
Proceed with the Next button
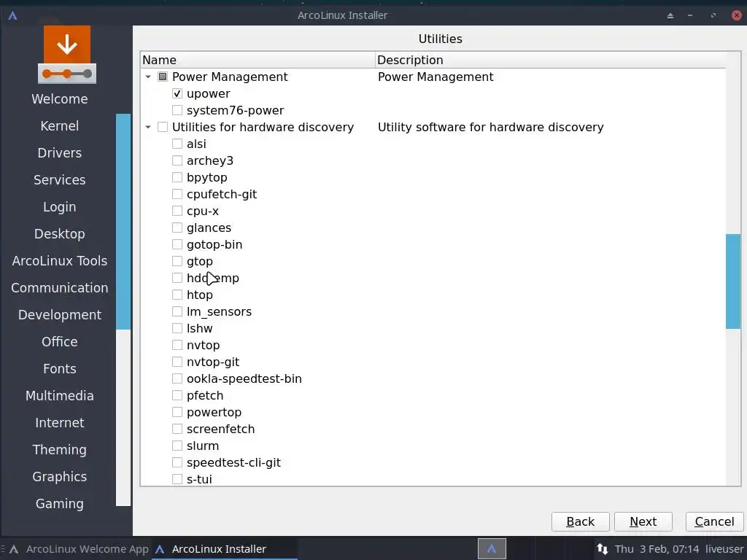[x=643, y=522]
